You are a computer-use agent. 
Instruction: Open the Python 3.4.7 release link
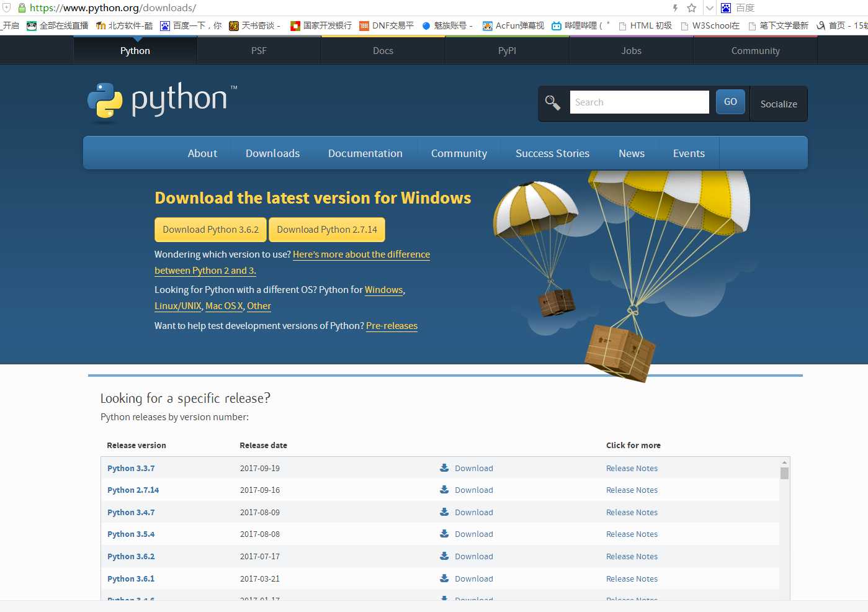click(x=131, y=512)
